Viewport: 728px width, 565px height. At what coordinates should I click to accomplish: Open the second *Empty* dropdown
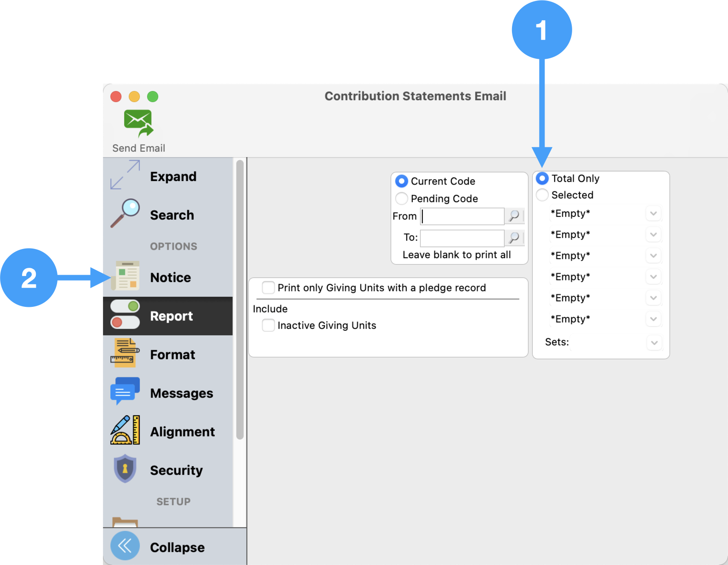pos(653,234)
